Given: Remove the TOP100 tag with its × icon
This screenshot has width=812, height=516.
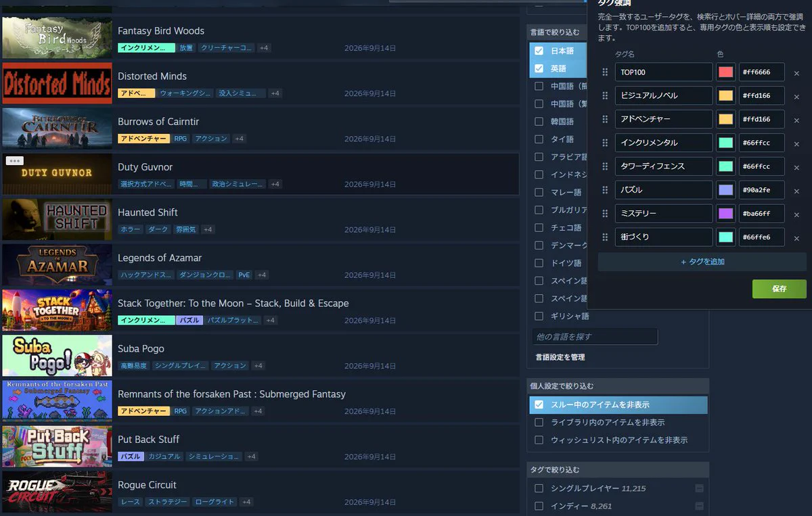Looking at the screenshot, I should (x=796, y=73).
